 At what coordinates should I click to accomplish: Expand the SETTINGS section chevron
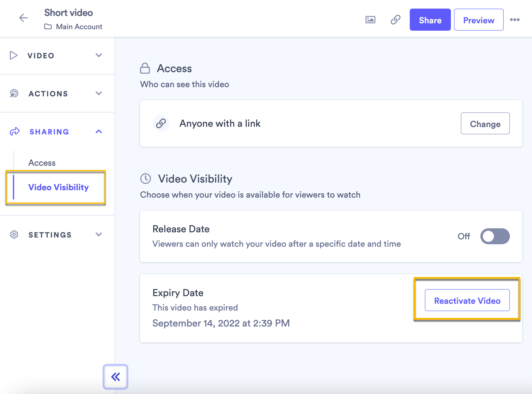pos(99,234)
